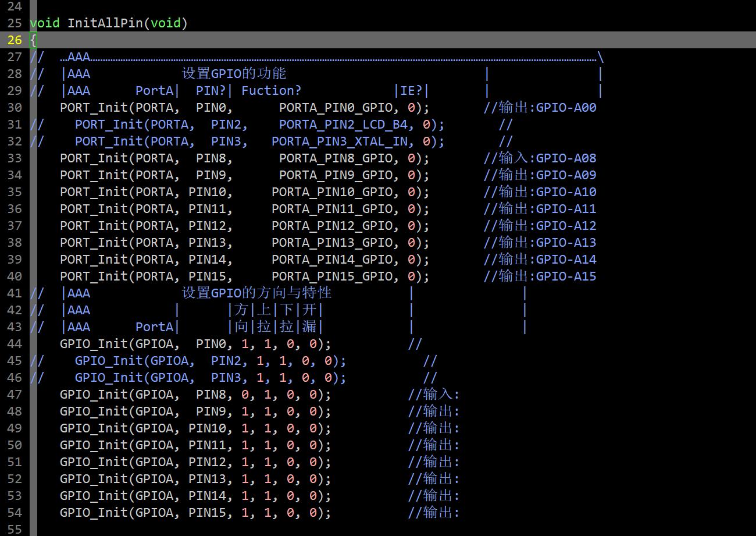Click the opening brace on line 26
Viewport: 756px width, 536px height.
33,40
